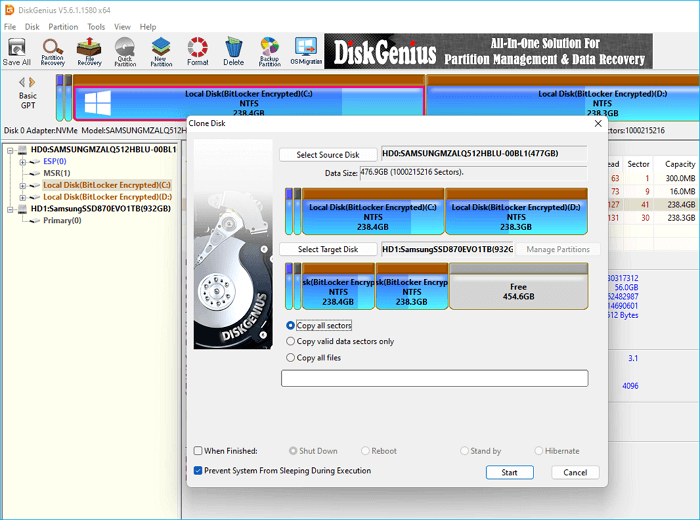700x520 pixels.
Task: Close the Clone Disk dialog
Action: (x=598, y=124)
